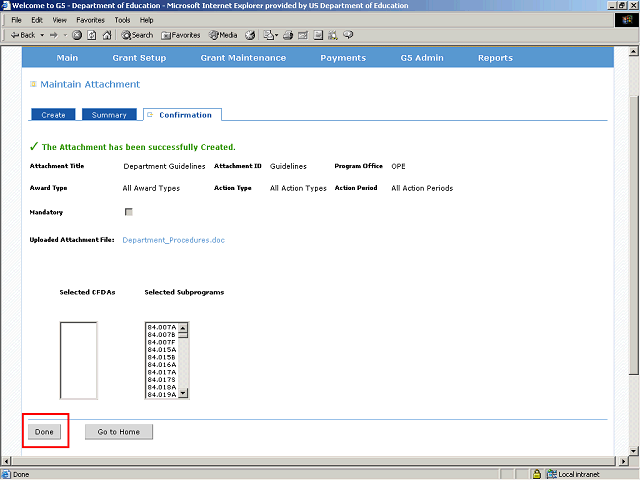Open the Payments navigation tab
Screen dimensions: 640x480
pyautogui.click(x=343, y=58)
